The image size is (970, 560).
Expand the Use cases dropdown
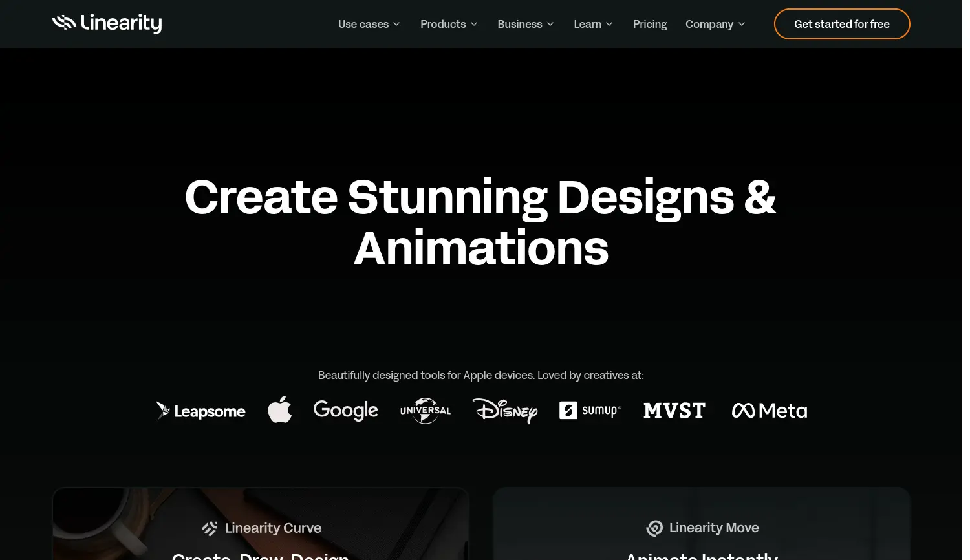tap(369, 24)
